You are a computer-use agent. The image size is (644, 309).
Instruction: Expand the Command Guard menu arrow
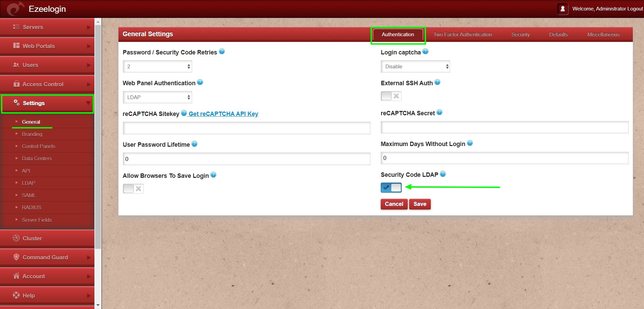tap(89, 257)
